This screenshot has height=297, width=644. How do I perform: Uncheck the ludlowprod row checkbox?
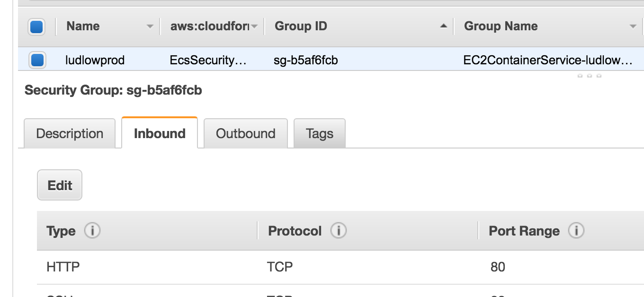[37, 60]
